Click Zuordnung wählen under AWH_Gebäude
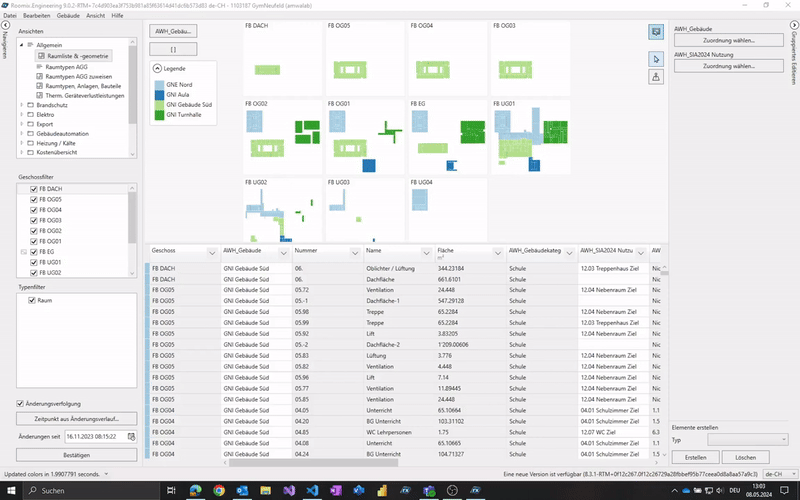Image resolution: width=800 pixels, height=500 pixels. pos(728,41)
